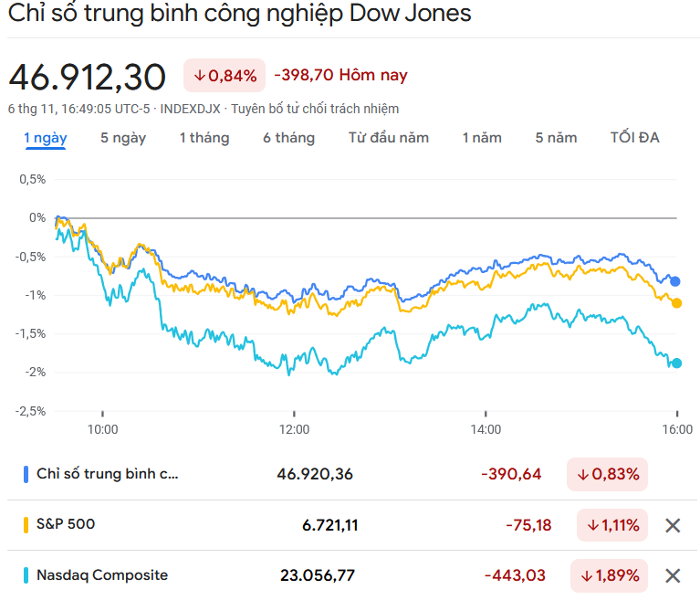Switch to the "6 tháng" chart range
Viewport: 700px width, 600px height.
click(288, 138)
